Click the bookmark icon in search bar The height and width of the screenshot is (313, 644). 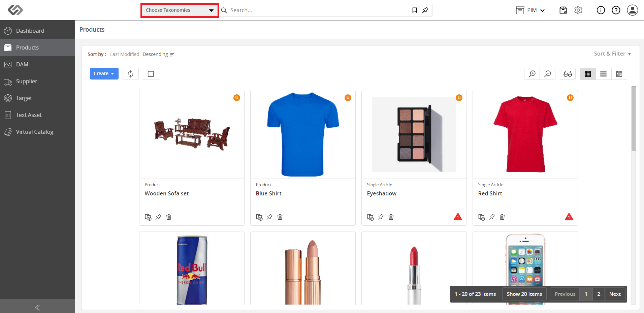point(415,10)
